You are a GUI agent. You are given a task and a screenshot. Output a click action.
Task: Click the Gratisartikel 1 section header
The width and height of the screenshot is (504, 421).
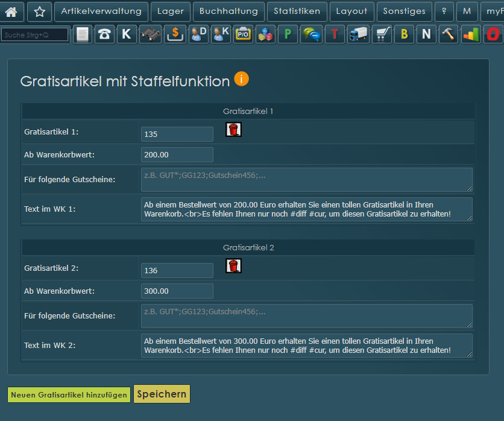248,111
